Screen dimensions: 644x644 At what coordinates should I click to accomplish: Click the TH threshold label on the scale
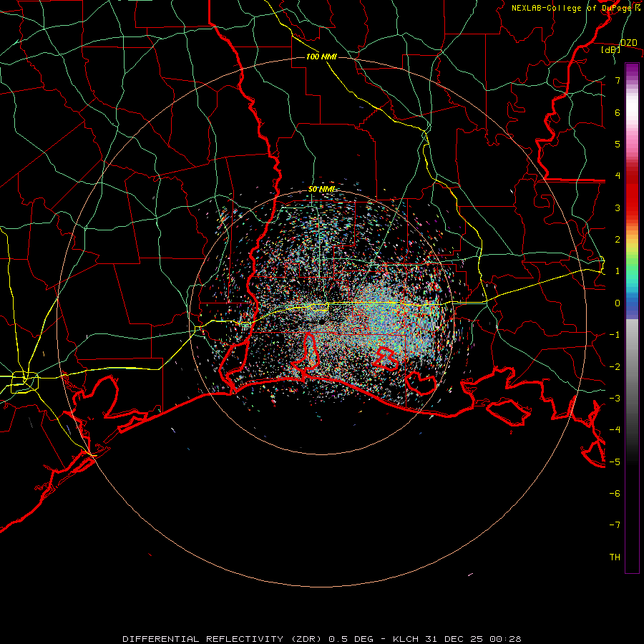(x=615, y=557)
